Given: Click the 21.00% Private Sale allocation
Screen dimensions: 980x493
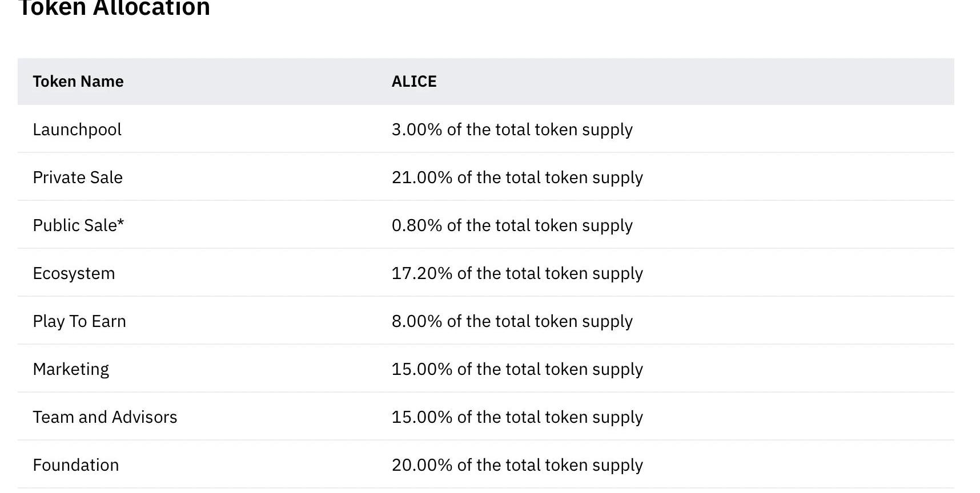Looking at the screenshot, I should pos(517,177).
